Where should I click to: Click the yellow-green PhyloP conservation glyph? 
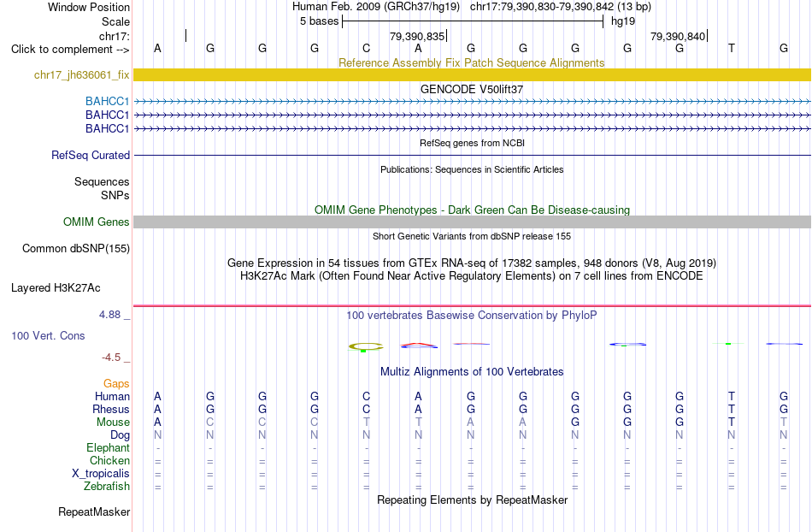[366, 347]
